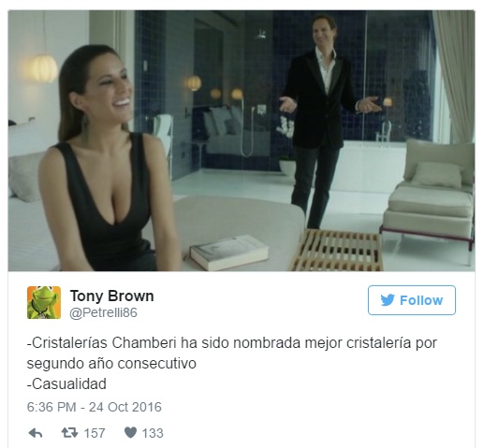Click the reply arrow icon

36,433
